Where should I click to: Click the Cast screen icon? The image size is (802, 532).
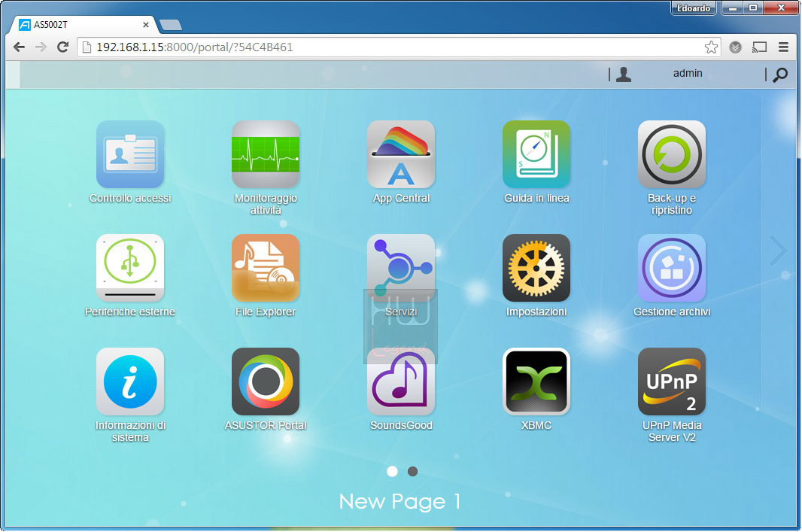[x=760, y=47]
